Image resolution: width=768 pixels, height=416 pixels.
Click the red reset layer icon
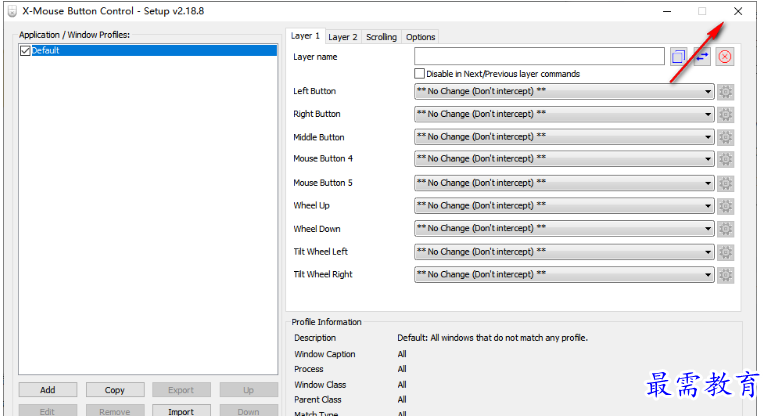(x=725, y=57)
